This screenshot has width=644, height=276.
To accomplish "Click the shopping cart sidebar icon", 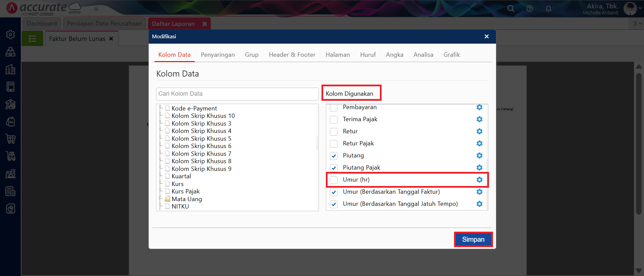I will point(10,139).
